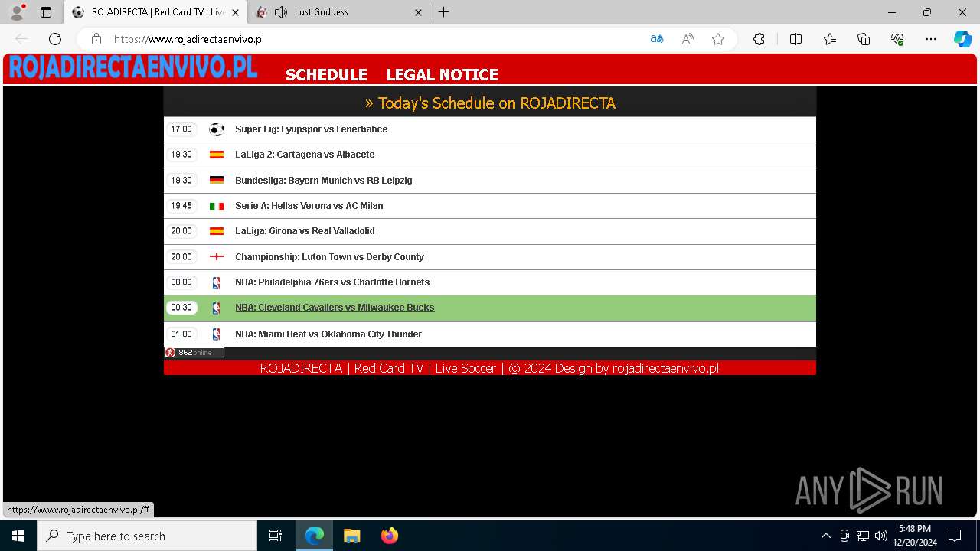Switch to the Lust Goddess tab
Screen dimensions: 980x551
(339, 12)
